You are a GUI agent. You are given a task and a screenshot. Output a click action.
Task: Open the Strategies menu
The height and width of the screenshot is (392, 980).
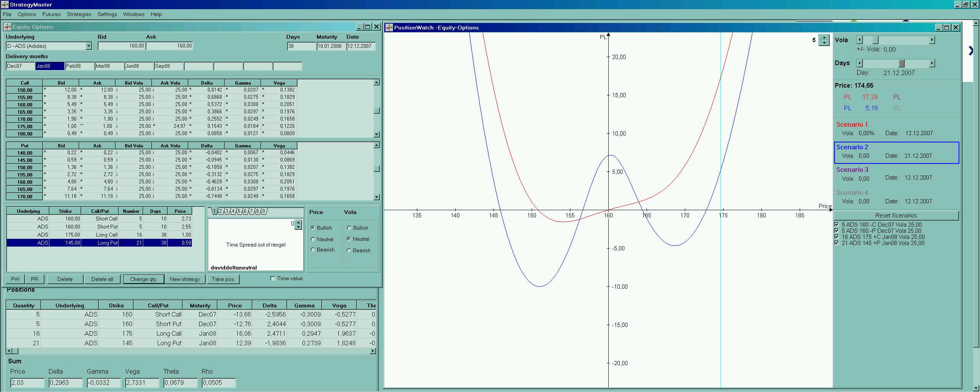click(79, 14)
